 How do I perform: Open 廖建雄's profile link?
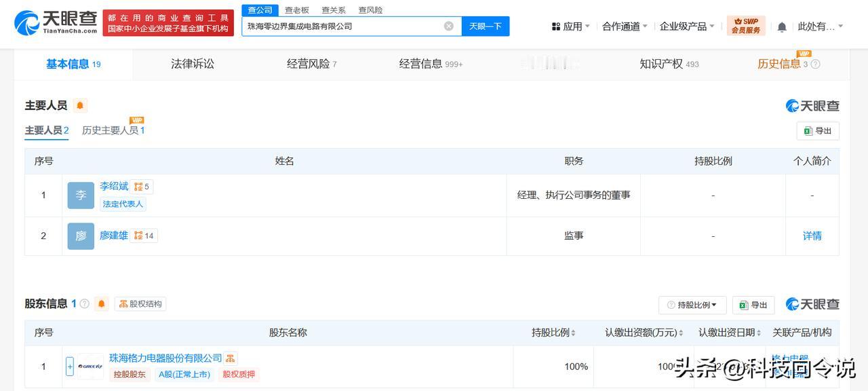pyautogui.click(x=114, y=236)
